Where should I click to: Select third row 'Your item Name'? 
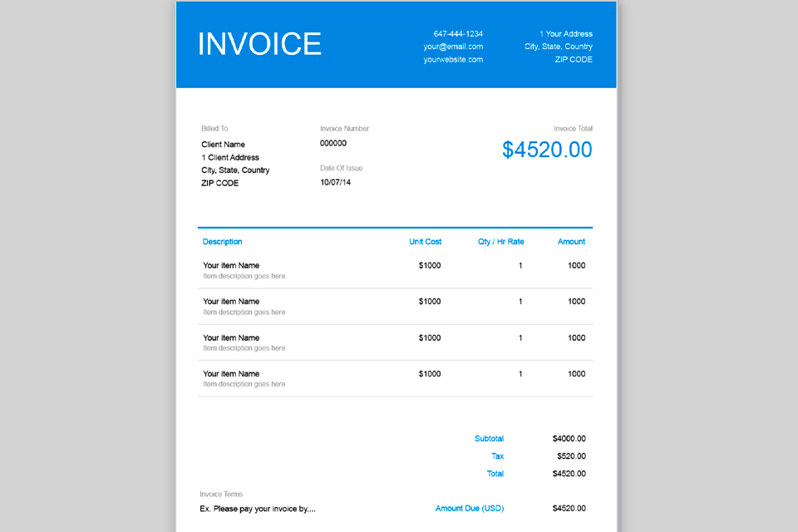click(x=231, y=337)
